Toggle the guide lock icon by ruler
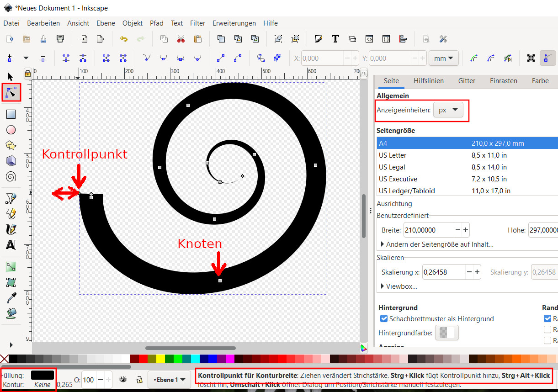 point(28,73)
